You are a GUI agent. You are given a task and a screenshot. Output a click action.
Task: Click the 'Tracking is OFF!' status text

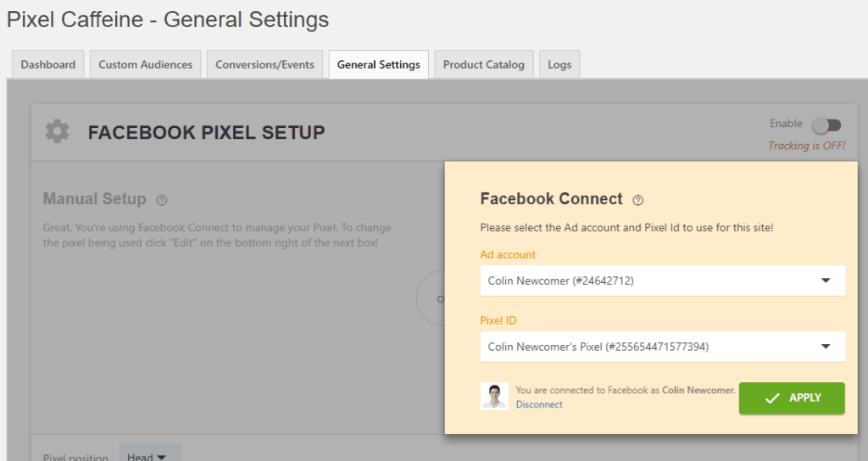point(807,146)
